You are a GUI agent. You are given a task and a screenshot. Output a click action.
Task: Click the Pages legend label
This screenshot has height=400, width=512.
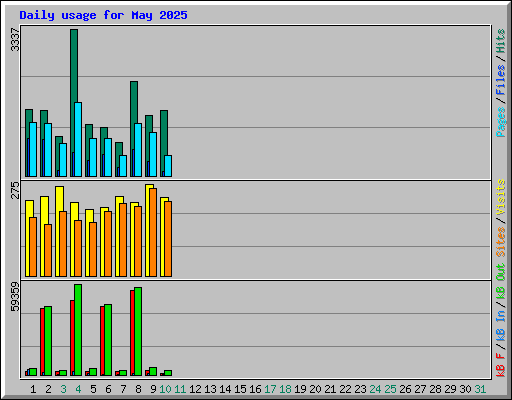tap(501, 122)
